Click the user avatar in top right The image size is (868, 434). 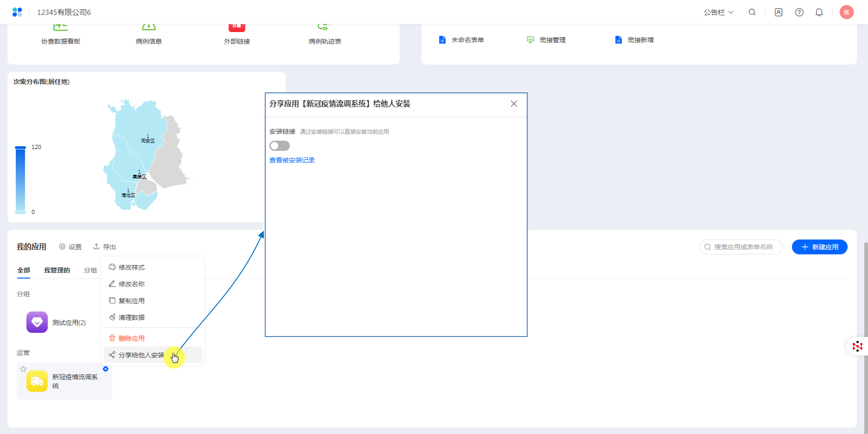coord(846,13)
